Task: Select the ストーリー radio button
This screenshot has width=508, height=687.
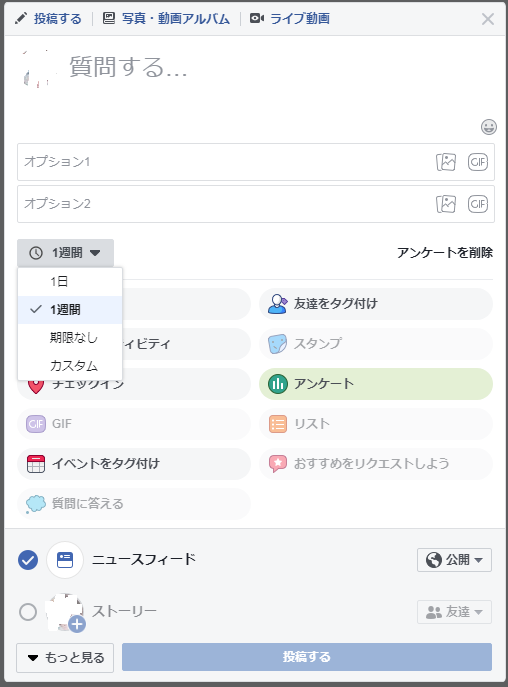Action: pos(28,612)
